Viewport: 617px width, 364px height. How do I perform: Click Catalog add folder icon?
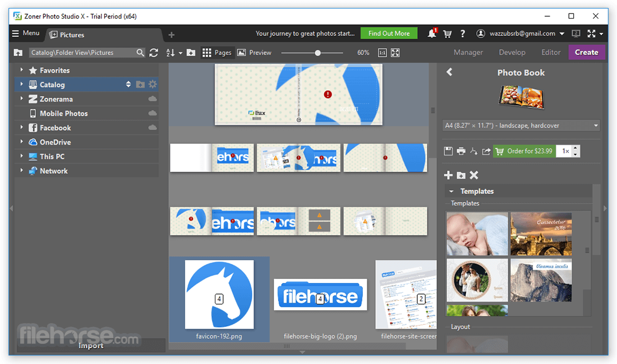tap(140, 84)
